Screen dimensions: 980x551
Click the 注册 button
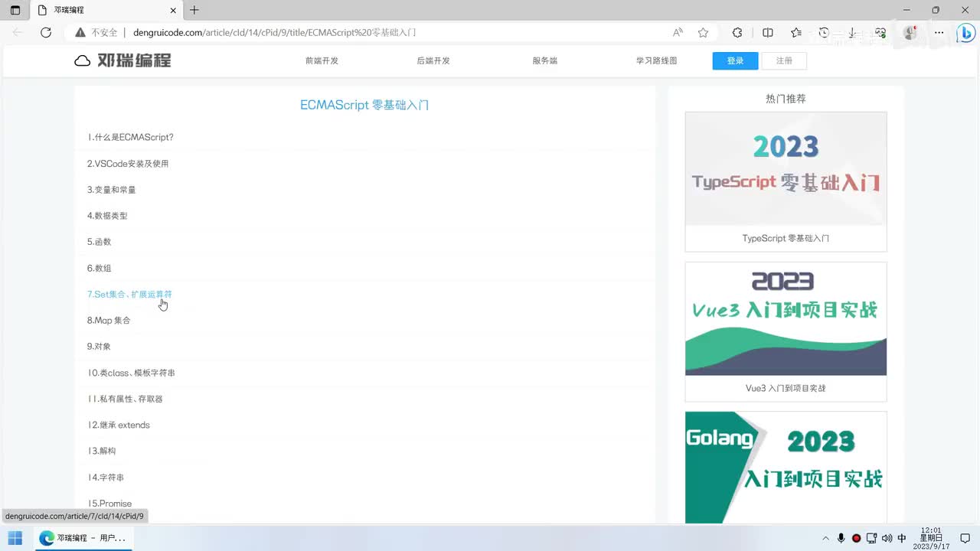784,61
